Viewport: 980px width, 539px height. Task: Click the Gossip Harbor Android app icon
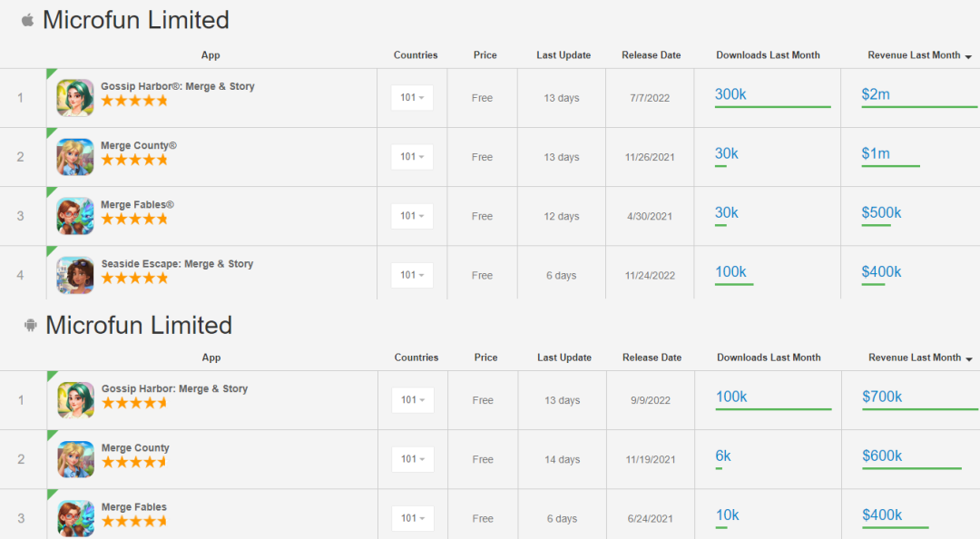(x=75, y=399)
